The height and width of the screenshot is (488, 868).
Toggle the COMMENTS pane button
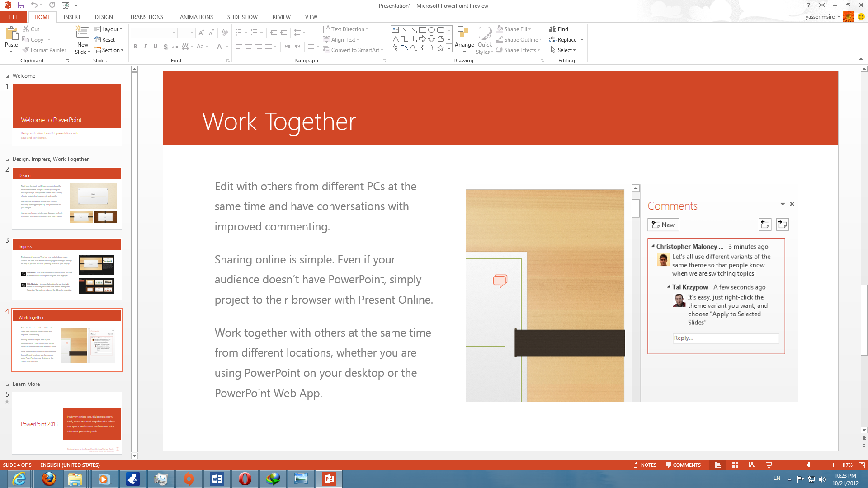click(x=683, y=465)
